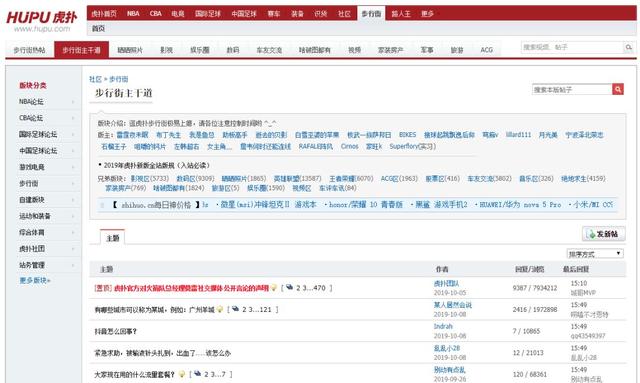Click 搜索本版帖子 board search field
Viewport: 640px width, 383px height.
pos(572,89)
